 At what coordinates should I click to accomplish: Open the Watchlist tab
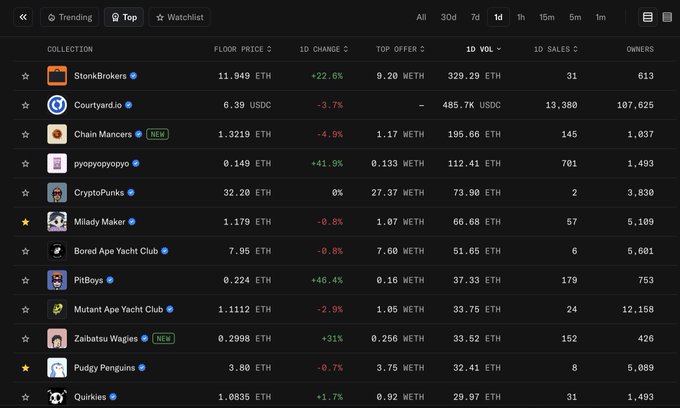point(180,17)
